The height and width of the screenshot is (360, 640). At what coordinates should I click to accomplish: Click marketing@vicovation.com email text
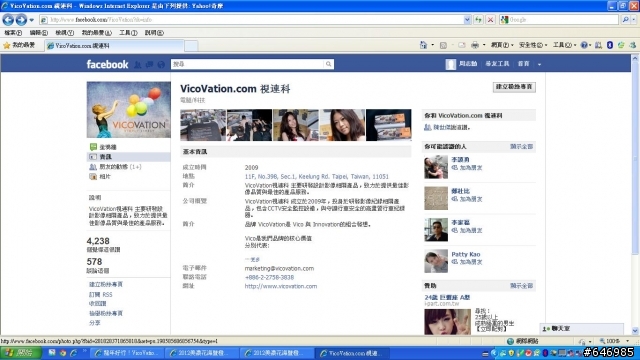click(279, 268)
